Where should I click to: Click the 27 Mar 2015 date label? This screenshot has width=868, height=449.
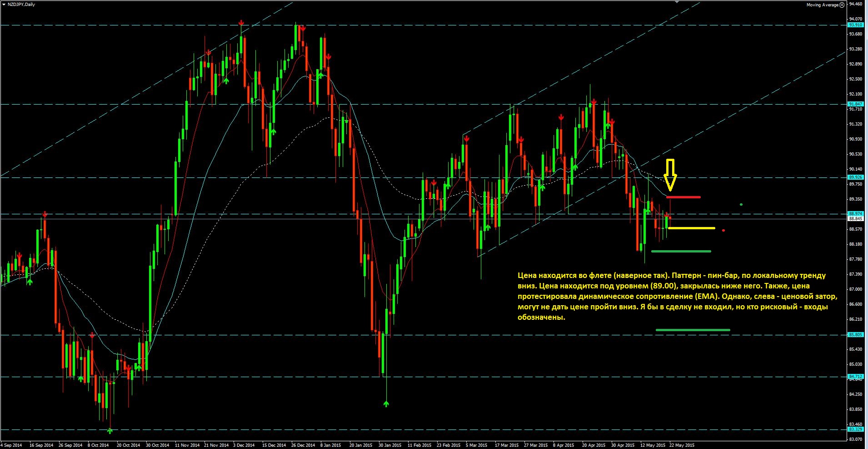tap(536, 445)
